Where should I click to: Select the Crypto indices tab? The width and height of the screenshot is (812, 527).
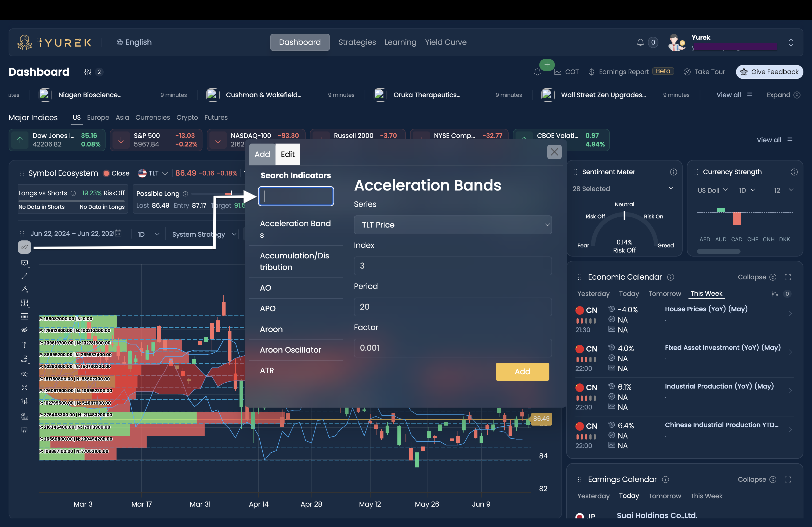tap(187, 117)
